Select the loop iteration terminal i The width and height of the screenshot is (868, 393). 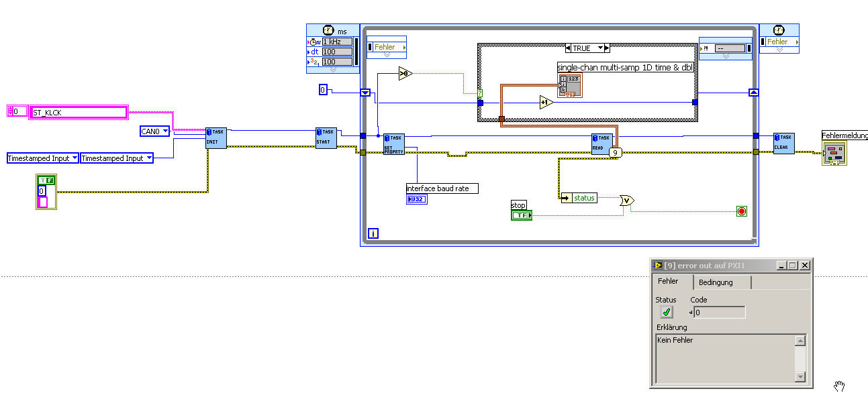tap(373, 234)
